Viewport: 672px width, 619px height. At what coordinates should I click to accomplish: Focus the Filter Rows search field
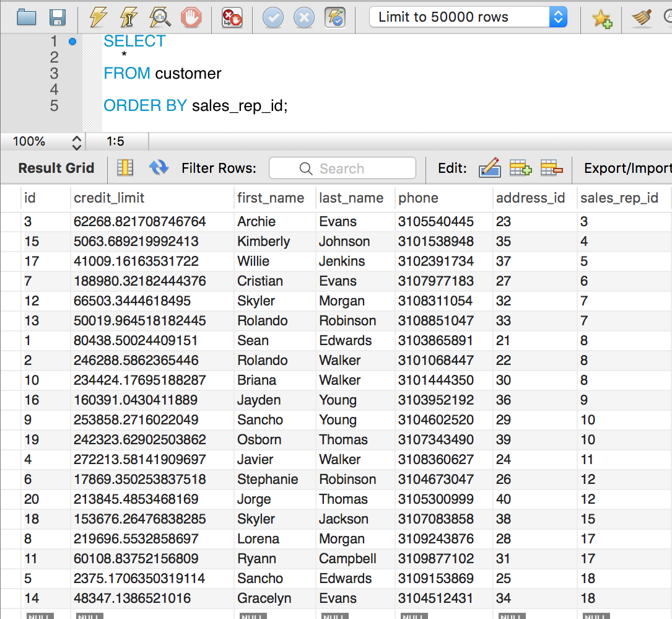coord(342,168)
